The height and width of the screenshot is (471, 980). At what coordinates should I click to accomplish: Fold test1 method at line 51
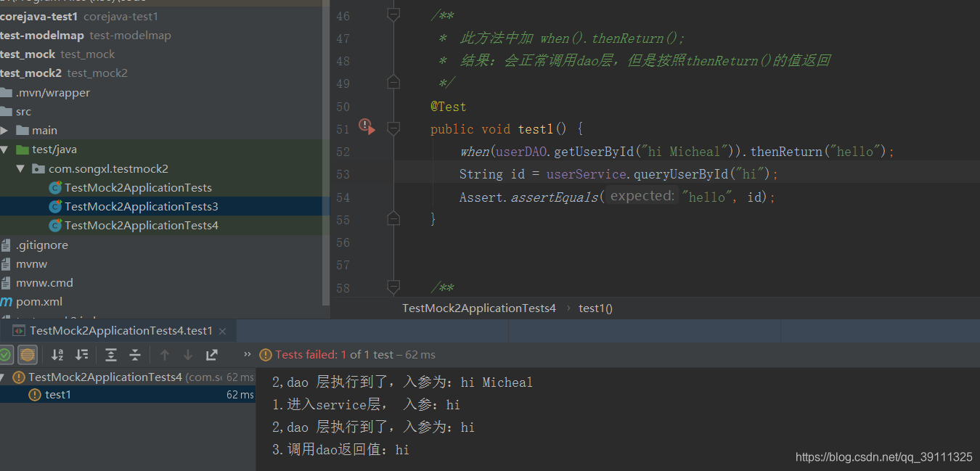tap(393, 128)
